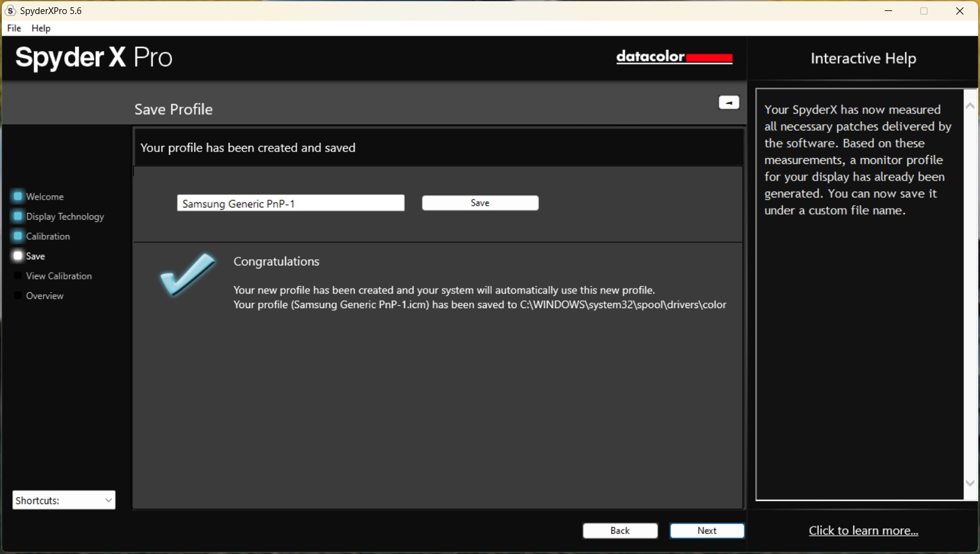
Task: Click the profile name field Samsung Generic PnP-1
Action: 290,203
